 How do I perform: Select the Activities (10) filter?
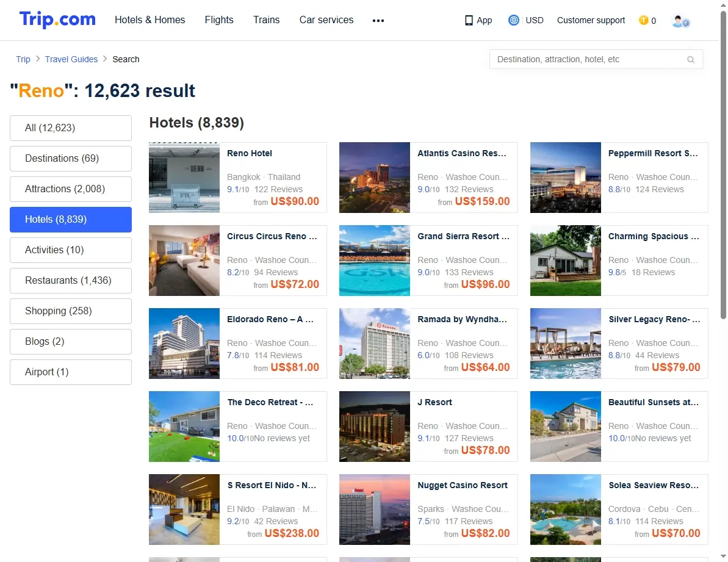pos(71,250)
